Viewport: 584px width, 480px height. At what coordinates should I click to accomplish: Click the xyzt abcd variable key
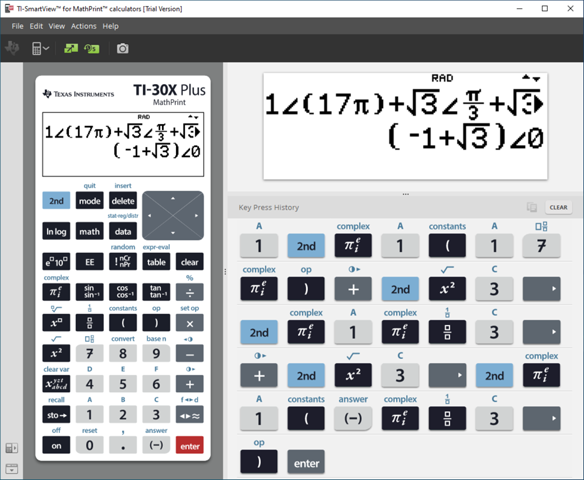56,384
